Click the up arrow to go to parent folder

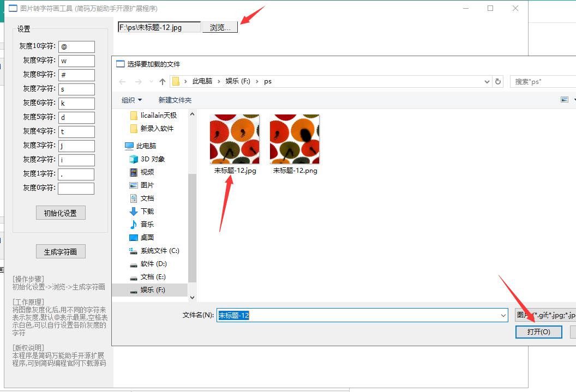click(162, 81)
